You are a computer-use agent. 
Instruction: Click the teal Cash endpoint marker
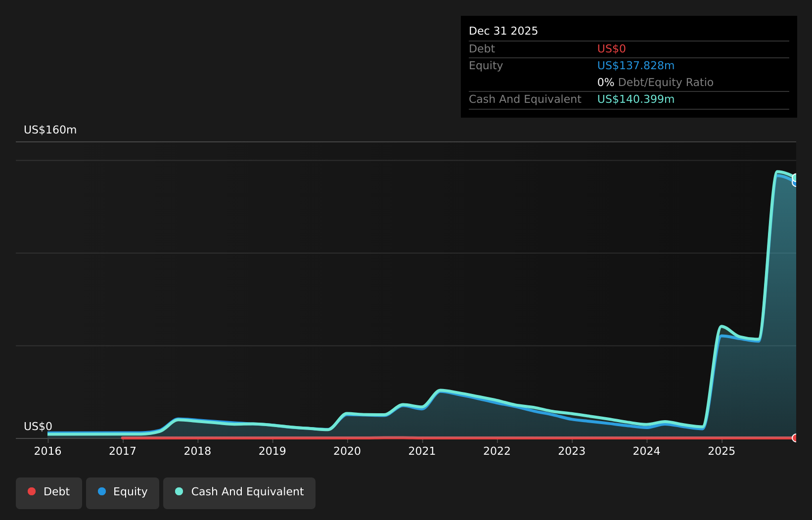(x=796, y=178)
